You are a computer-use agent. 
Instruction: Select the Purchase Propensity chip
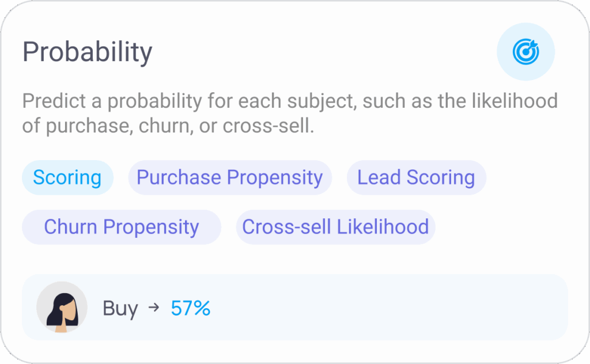230,177
